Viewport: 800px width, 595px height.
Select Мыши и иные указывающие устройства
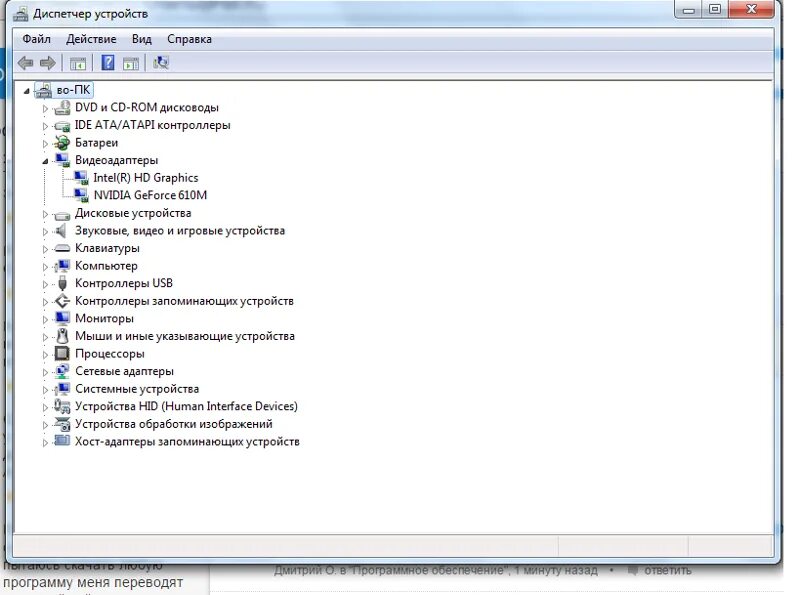coord(185,336)
